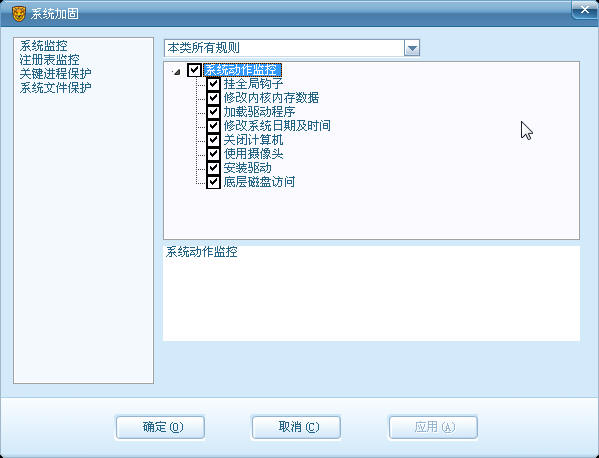This screenshot has height=458, width=599.
Task: Select the 安装驱动 rule text
Action: tap(248, 168)
